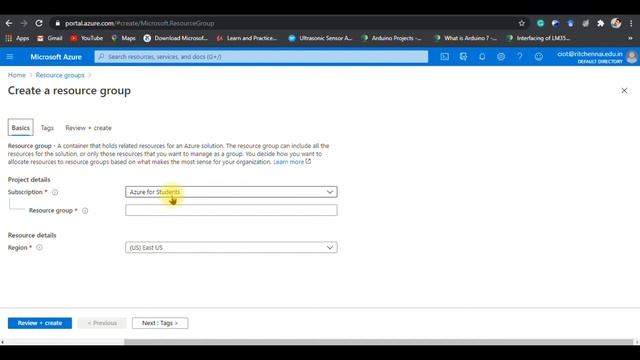Open the Region dropdown (US) East US

[x=231, y=247]
